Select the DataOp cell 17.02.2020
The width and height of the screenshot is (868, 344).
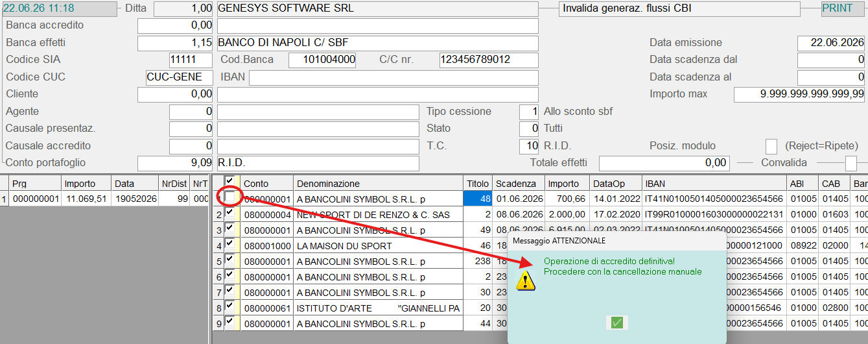click(616, 214)
